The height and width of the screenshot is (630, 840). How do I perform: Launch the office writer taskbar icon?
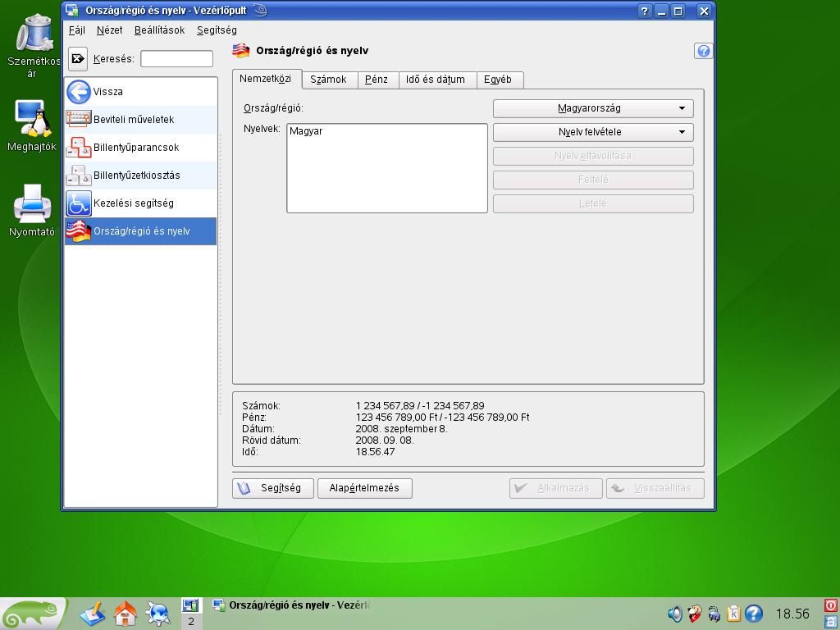pyautogui.click(x=93, y=614)
